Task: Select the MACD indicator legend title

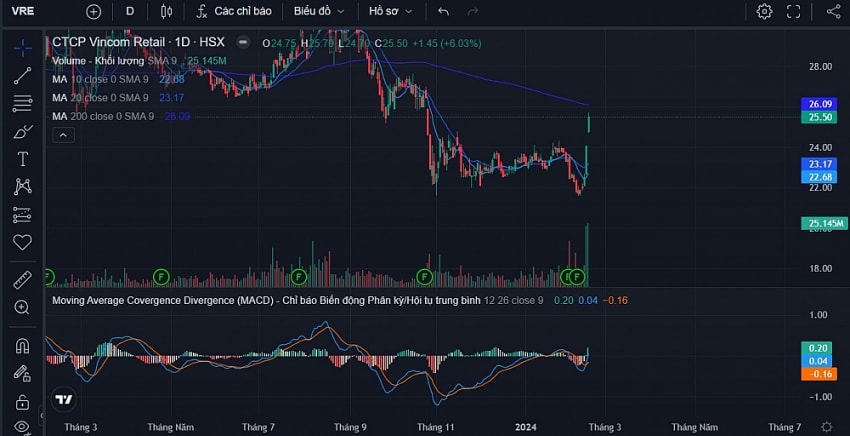Action: (266, 300)
